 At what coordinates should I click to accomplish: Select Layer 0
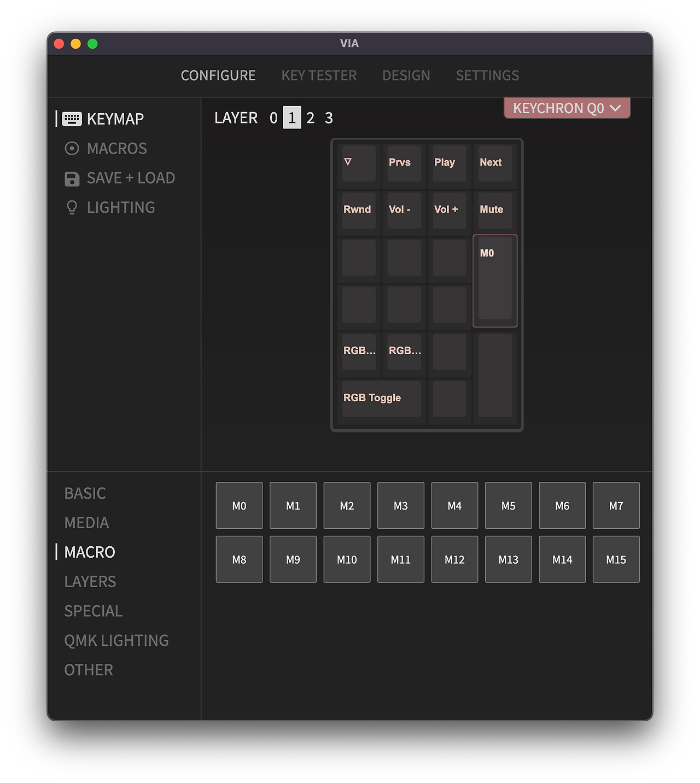point(273,118)
